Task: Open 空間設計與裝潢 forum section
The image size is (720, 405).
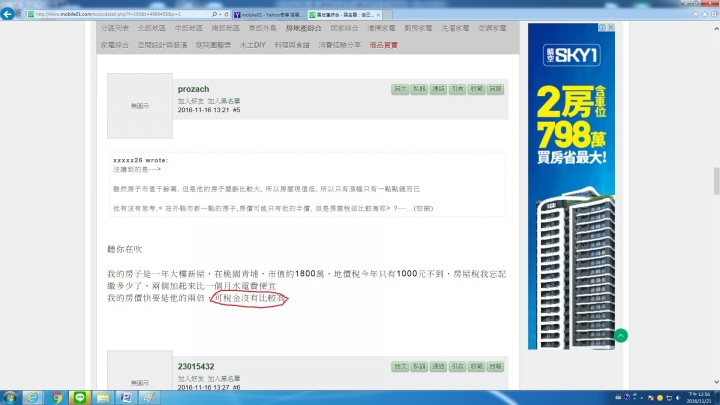Action: tap(163, 45)
